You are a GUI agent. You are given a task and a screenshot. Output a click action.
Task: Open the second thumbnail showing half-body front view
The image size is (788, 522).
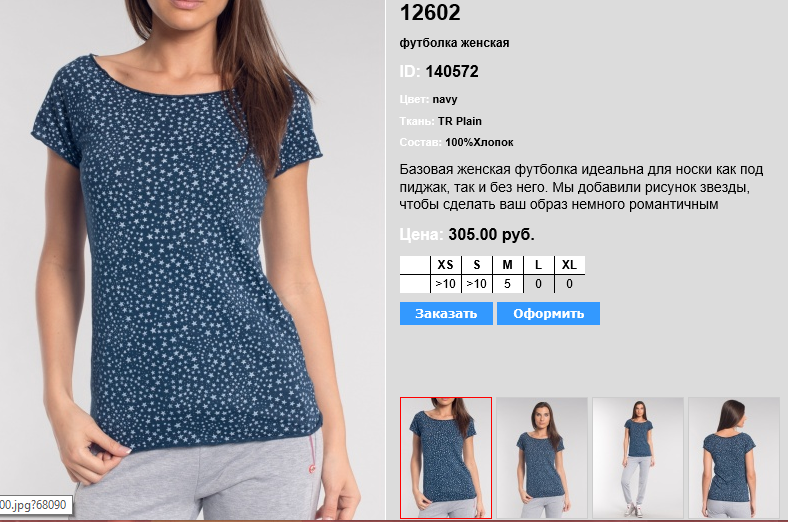542,458
